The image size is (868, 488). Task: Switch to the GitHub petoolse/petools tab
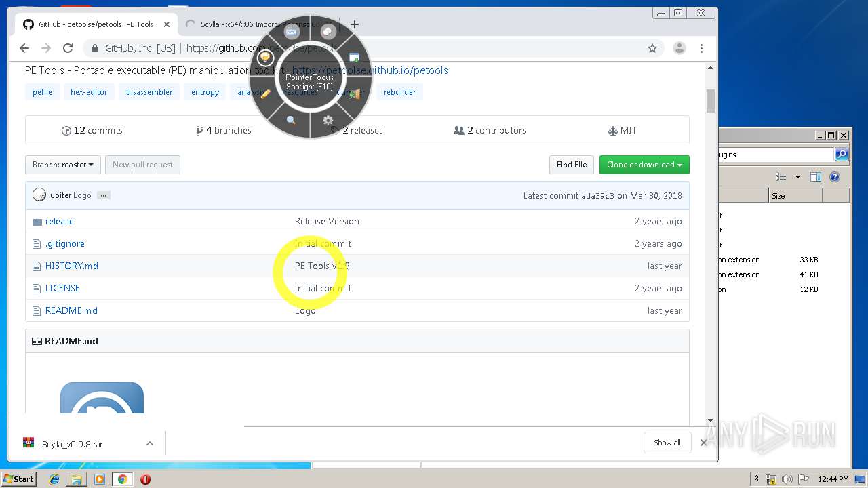[95, 24]
